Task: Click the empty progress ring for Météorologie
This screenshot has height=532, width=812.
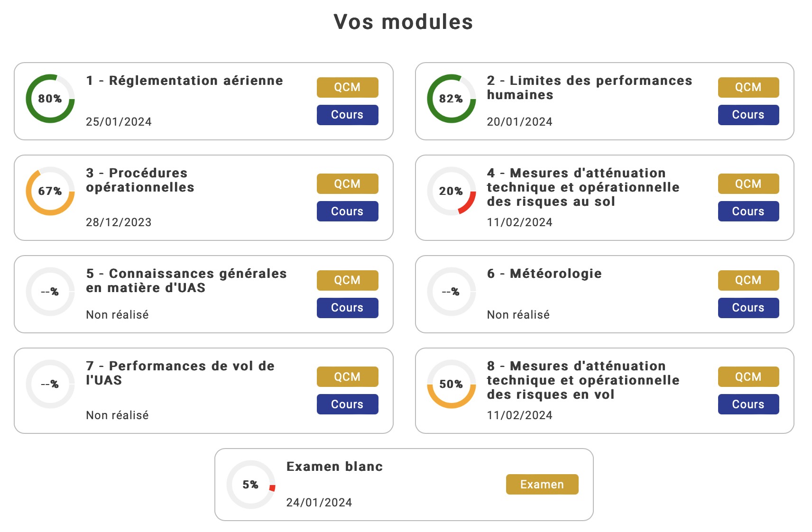Action: [451, 292]
